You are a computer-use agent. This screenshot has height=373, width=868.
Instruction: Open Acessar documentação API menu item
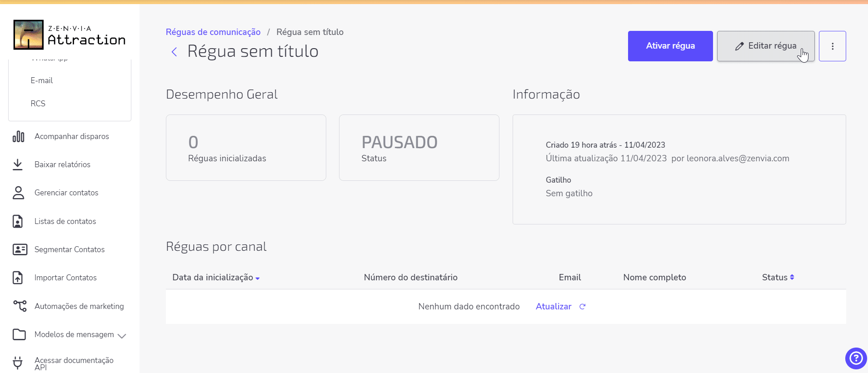(x=74, y=363)
